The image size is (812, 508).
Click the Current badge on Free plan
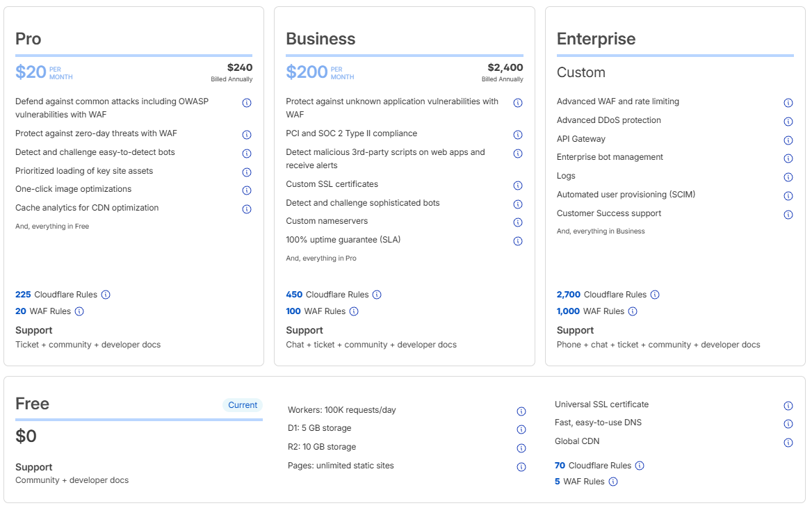pyautogui.click(x=243, y=405)
